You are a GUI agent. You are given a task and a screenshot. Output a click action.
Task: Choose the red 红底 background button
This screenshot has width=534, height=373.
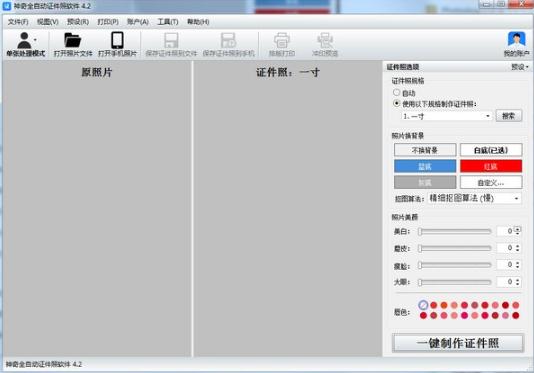(491, 166)
